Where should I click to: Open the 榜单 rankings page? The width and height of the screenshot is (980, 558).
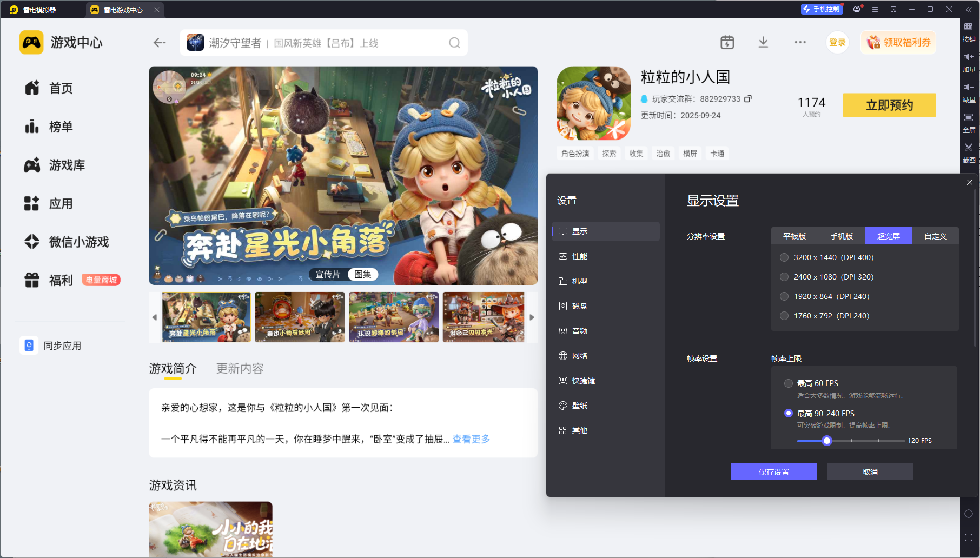[x=49, y=127]
